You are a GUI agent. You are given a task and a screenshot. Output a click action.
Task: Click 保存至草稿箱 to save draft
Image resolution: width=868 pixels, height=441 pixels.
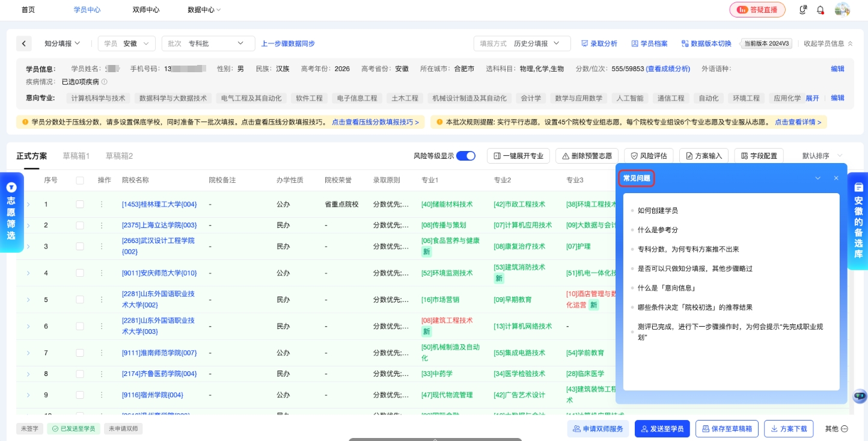(x=727, y=428)
